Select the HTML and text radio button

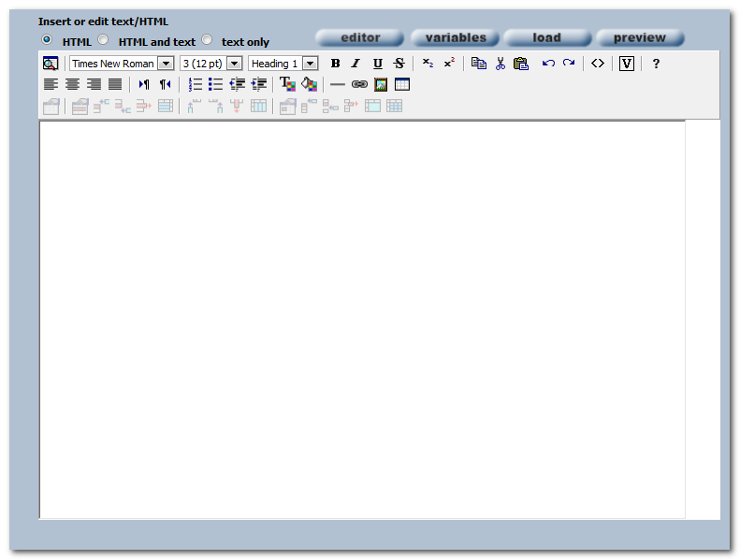point(103,39)
